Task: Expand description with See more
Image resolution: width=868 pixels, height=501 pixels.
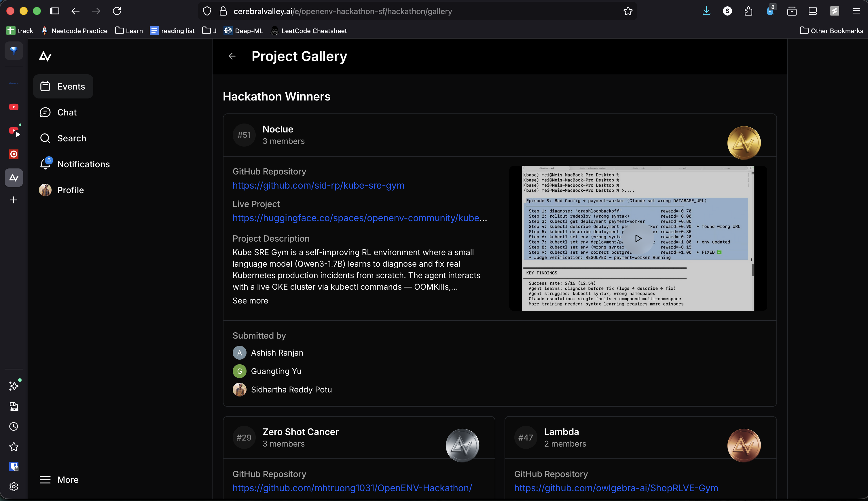Action: coord(250,300)
